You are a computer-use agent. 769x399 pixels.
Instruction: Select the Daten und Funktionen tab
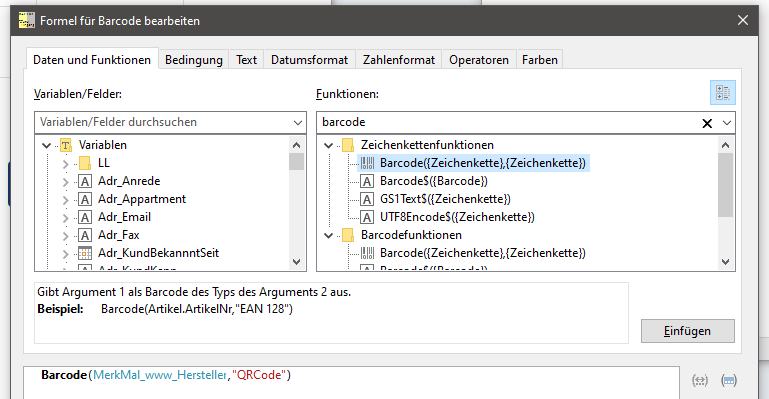click(92, 59)
